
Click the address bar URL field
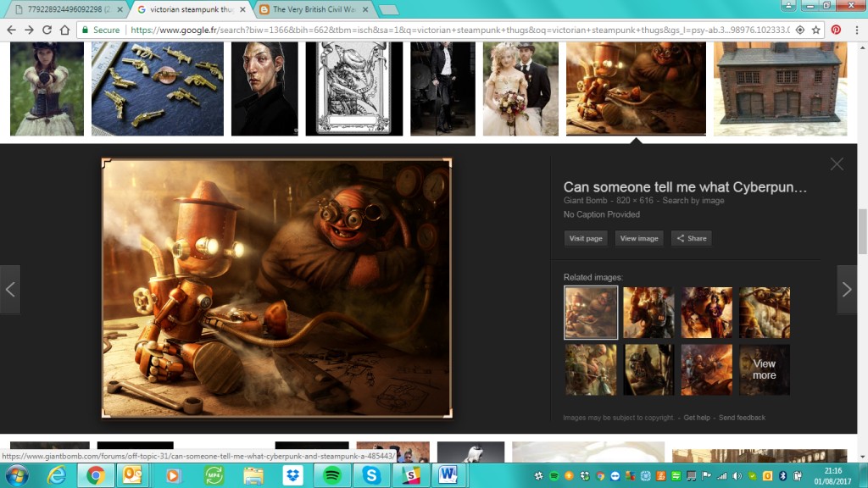click(459, 30)
